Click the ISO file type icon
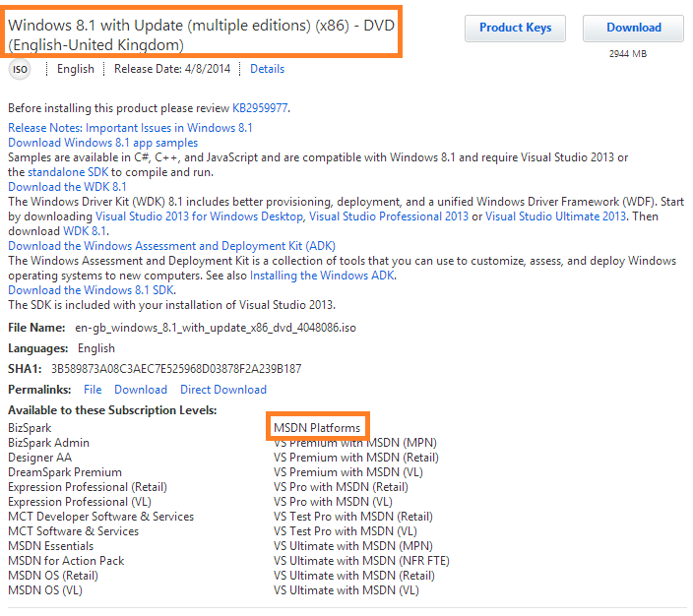693x616 pixels. coord(20,69)
